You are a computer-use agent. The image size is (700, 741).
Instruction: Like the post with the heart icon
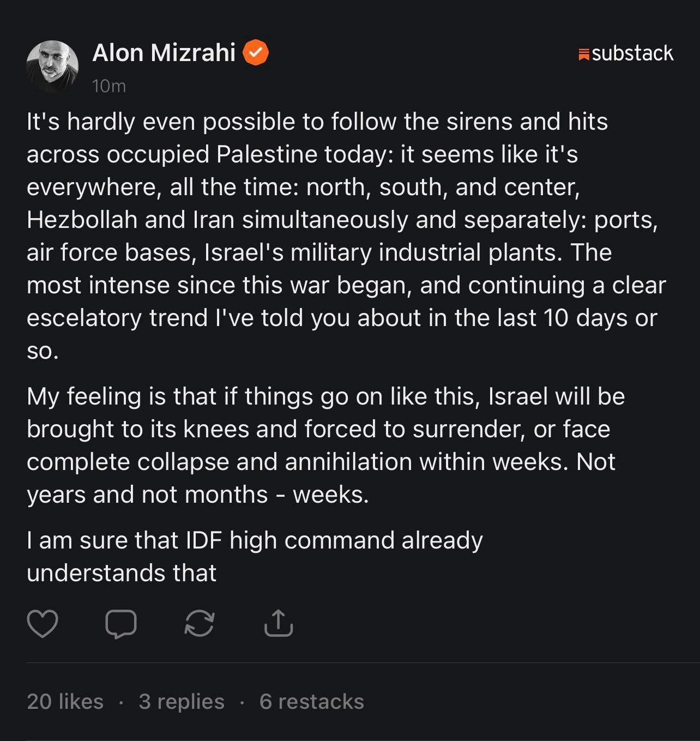pos(43,624)
